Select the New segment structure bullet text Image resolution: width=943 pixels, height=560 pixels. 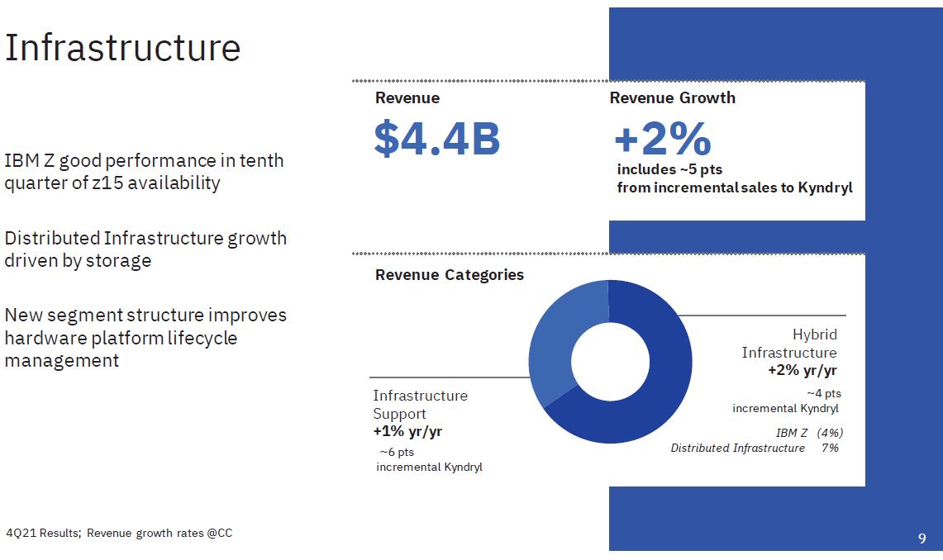click(x=145, y=337)
